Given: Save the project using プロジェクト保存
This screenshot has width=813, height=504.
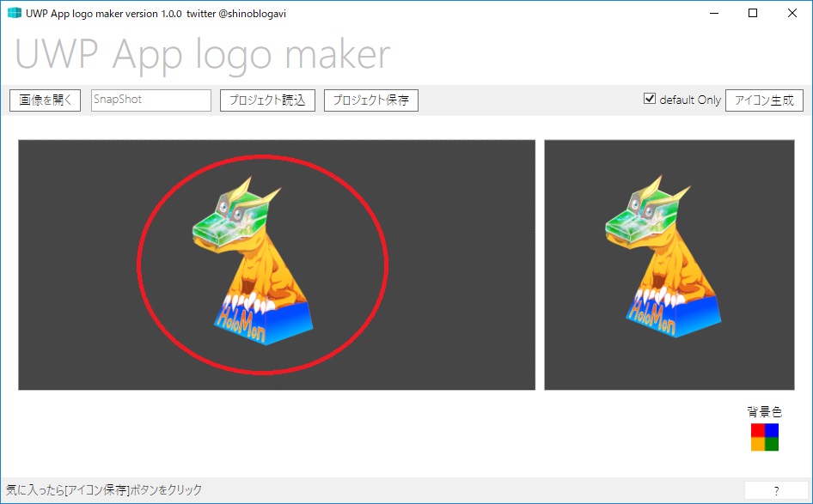Looking at the screenshot, I should point(370,100).
